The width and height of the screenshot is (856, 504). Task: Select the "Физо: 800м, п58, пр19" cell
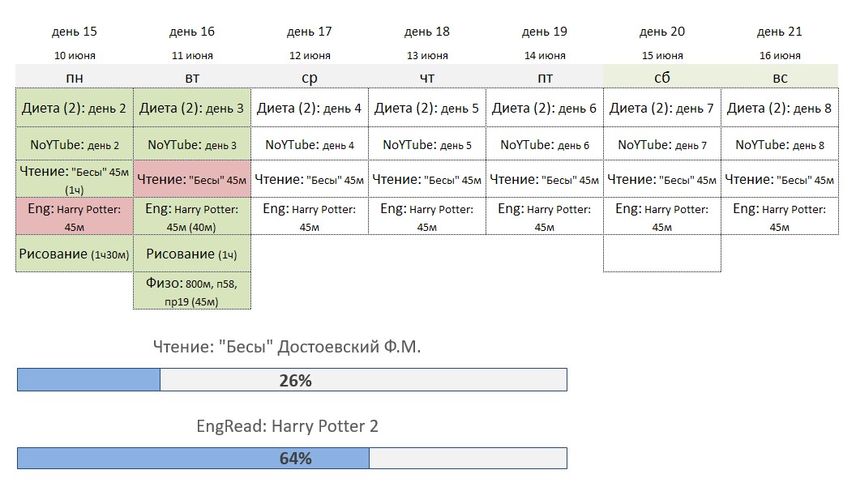pos(192,291)
